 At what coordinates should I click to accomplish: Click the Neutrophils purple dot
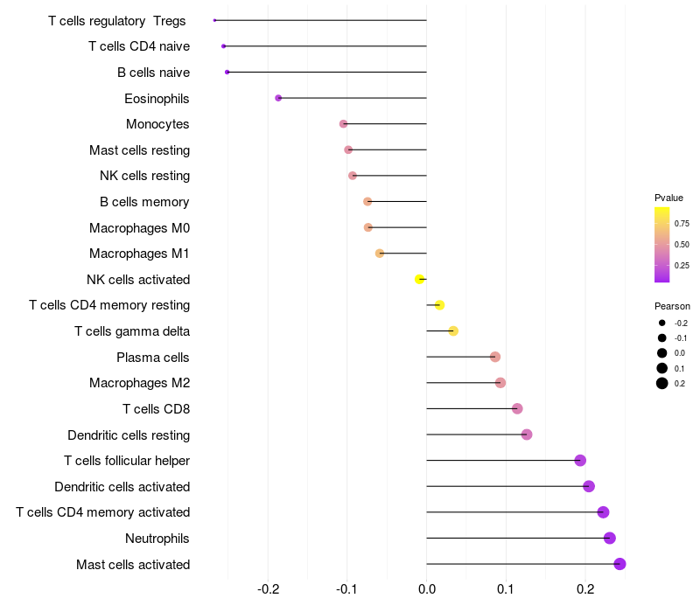(x=609, y=538)
